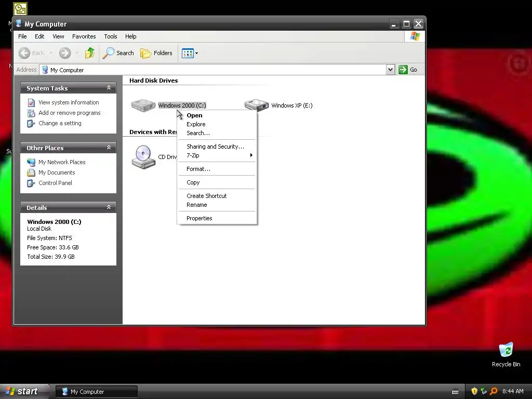Collapse the Other Places panel
This screenshot has width=532, height=399.
point(109,148)
